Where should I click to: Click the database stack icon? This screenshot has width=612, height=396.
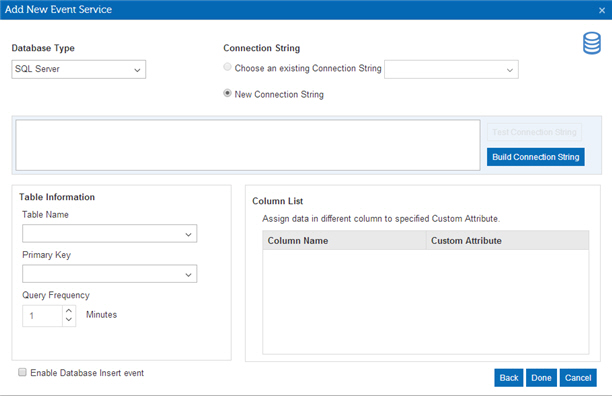(x=592, y=43)
